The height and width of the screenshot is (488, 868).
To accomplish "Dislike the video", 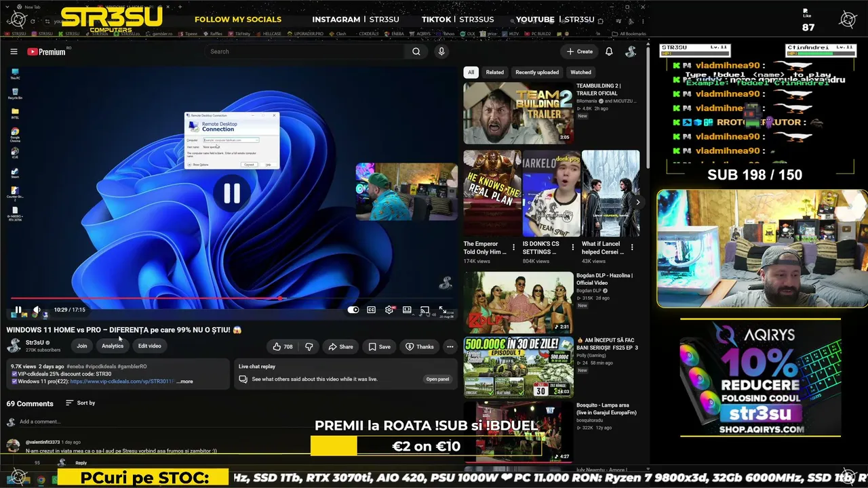I will [309, 346].
